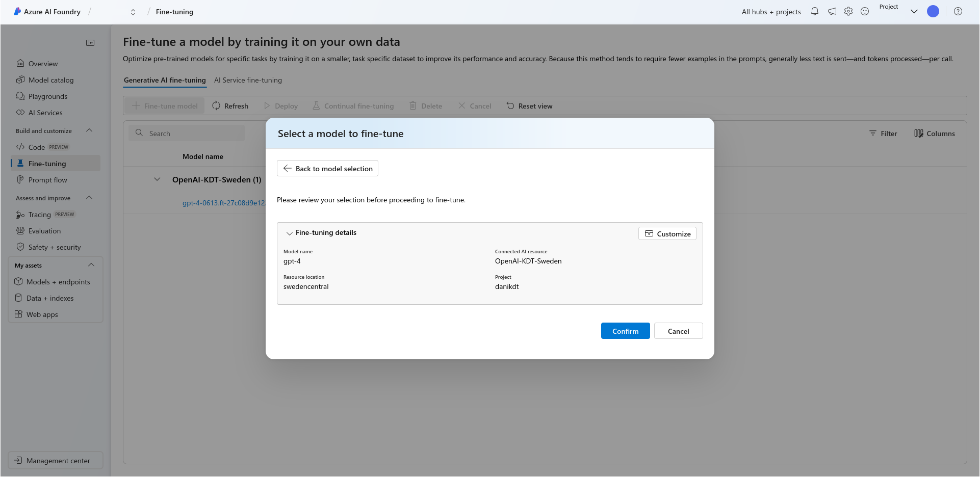Click the Tracing icon in sidebar
The width and height of the screenshot is (980, 477).
20,215
